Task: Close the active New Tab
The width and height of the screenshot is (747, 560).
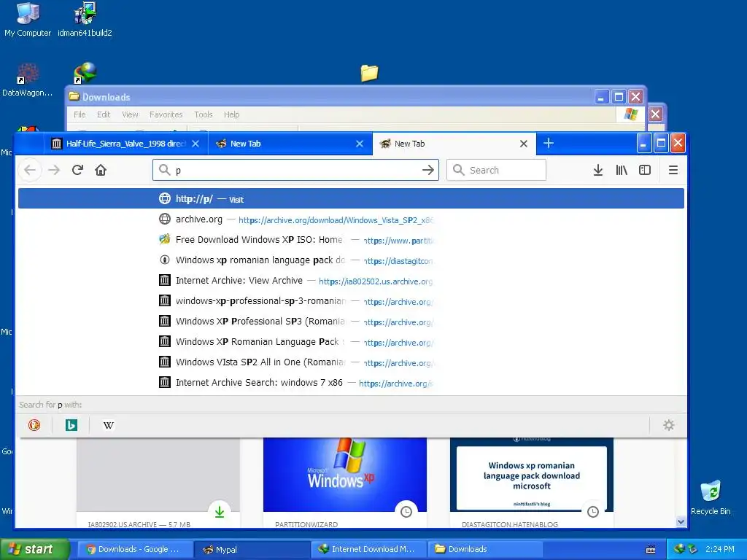Action: [524, 144]
